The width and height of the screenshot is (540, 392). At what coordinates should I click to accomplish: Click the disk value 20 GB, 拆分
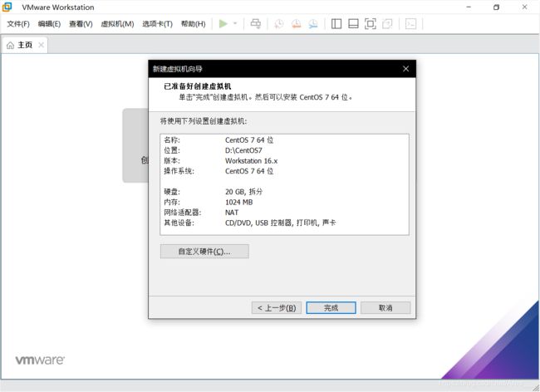[x=243, y=192]
